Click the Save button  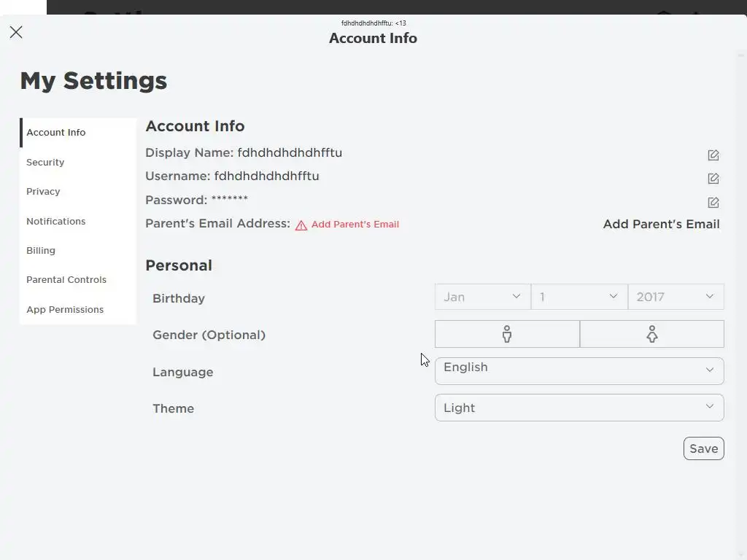tap(703, 448)
